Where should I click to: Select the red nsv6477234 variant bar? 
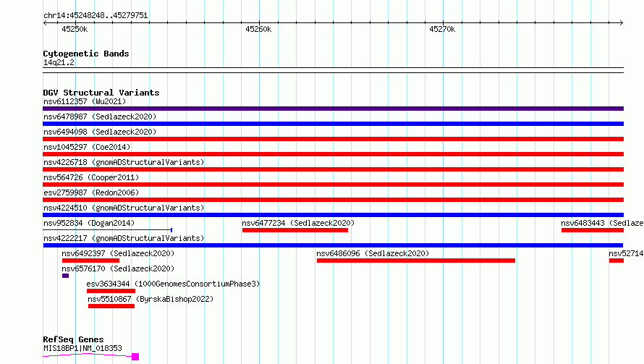(295, 230)
